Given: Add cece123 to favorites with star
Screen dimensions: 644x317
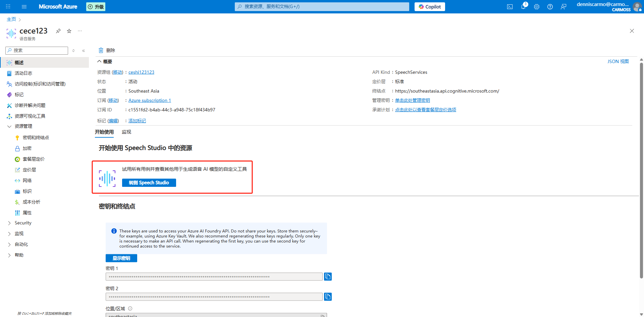Looking at the screenshot, I should pyautogui.click(x=69, y=31).
